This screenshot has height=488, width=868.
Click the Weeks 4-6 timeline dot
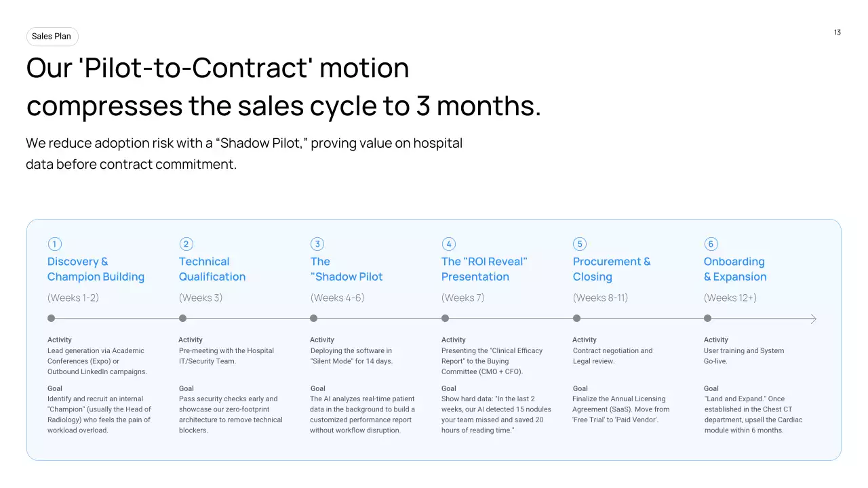[313, 319]
